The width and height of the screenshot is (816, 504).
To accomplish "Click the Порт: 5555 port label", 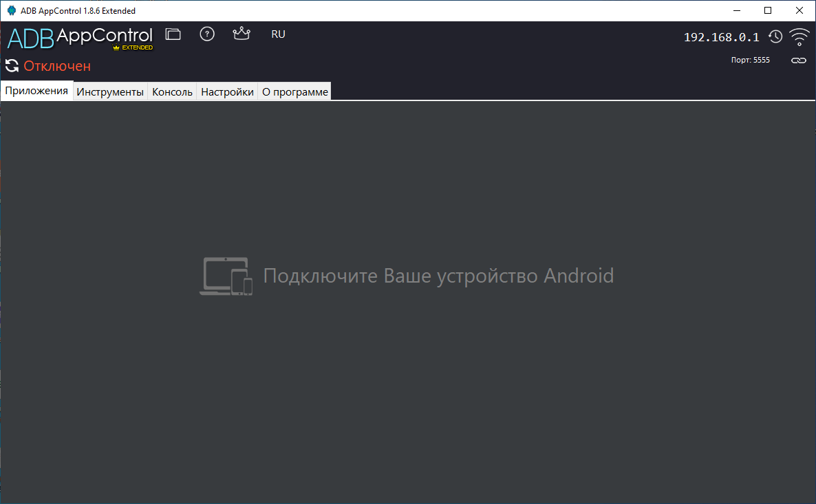I will click(750, 61).
